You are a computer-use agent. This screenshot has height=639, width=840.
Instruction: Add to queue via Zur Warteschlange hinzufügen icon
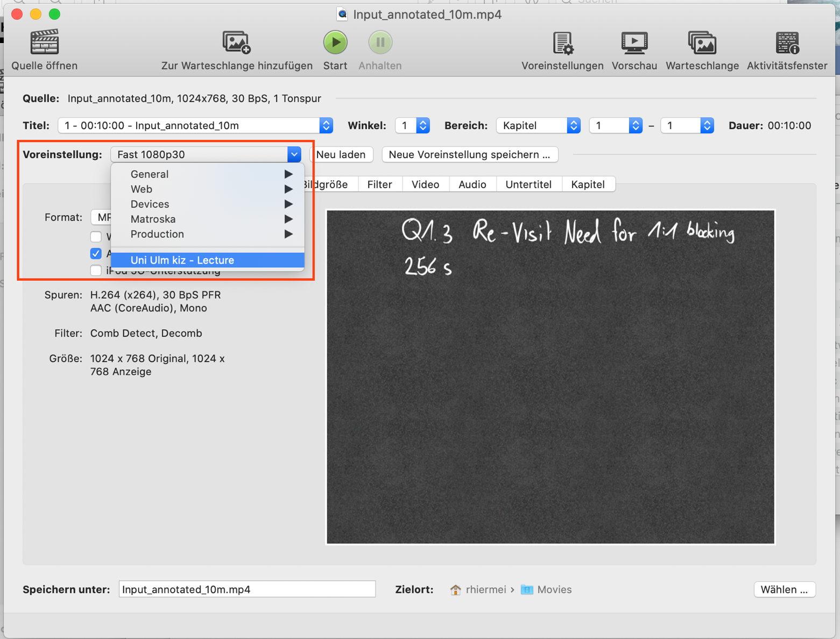click(x=237, y=42)
